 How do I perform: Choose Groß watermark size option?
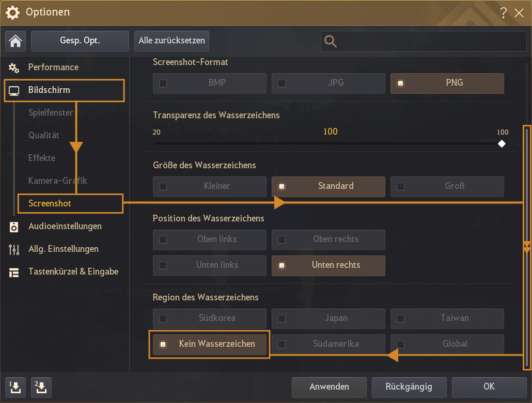447,186
